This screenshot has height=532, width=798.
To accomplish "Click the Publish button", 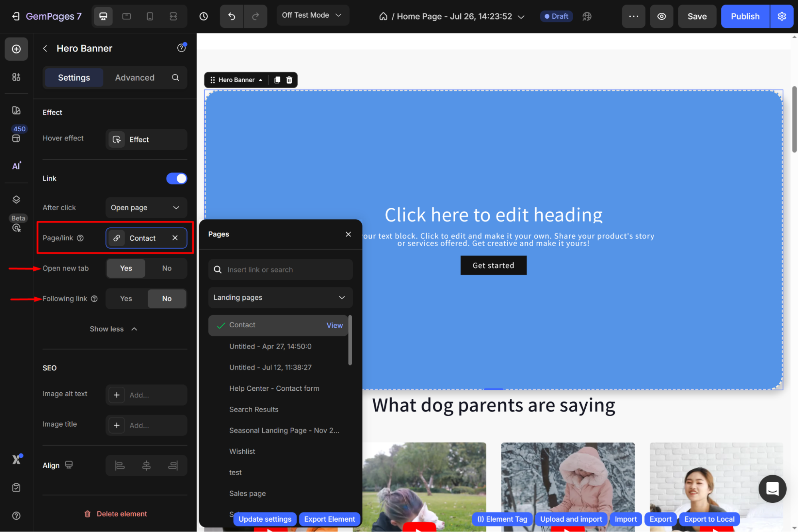I will pyautogui.click(x=745, y=16).
